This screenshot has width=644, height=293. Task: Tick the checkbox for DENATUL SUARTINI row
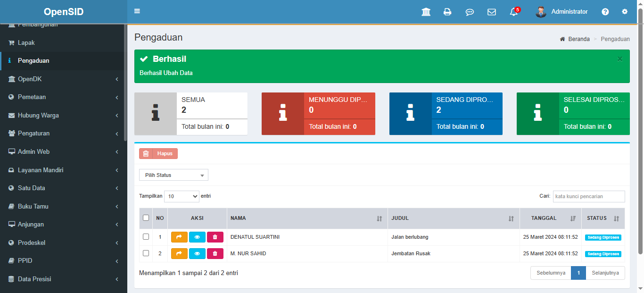point(146,237)
